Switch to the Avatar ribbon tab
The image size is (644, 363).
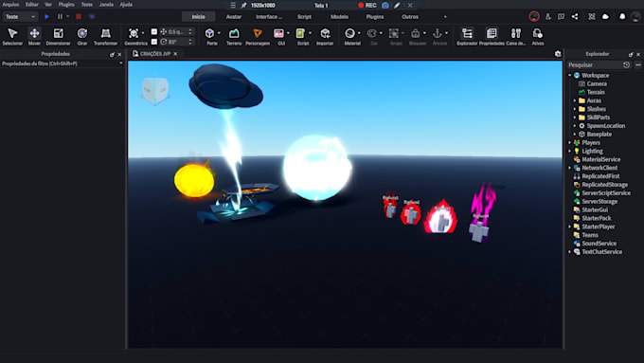234,17
